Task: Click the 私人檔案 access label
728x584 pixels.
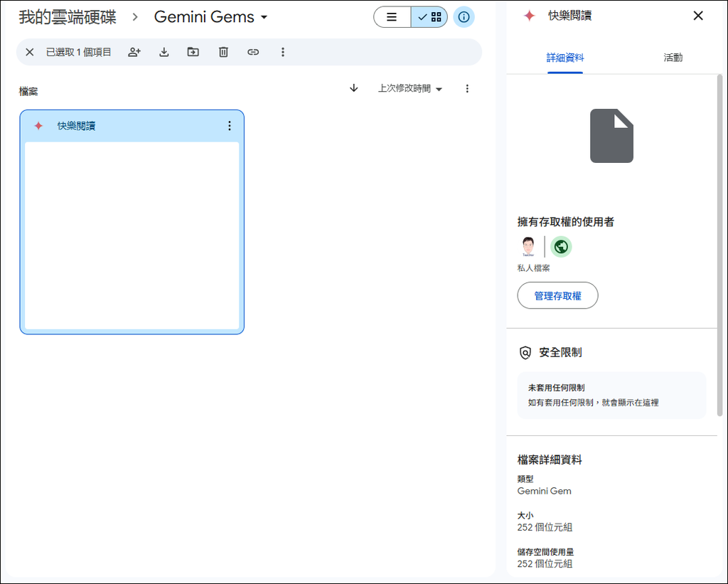Action: tap(533, 268)
